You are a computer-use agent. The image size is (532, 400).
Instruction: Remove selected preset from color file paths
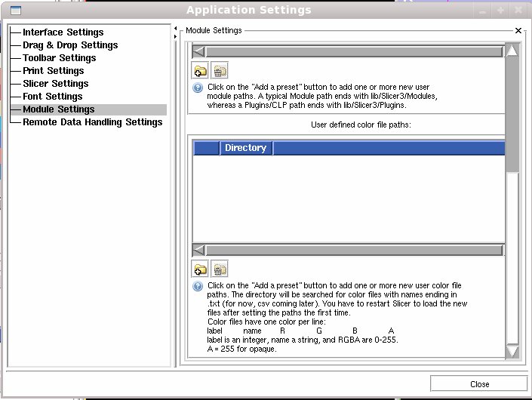tap(220, 269)
